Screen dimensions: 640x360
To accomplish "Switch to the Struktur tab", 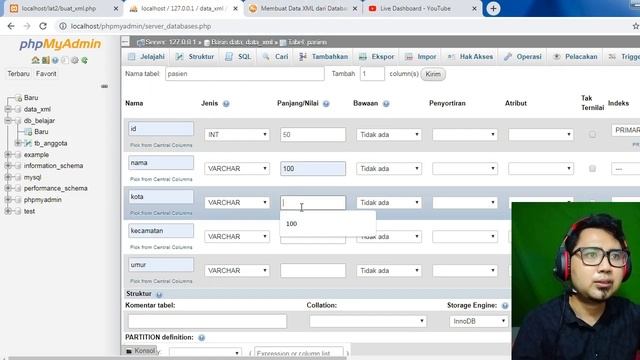I will [195, 57].
